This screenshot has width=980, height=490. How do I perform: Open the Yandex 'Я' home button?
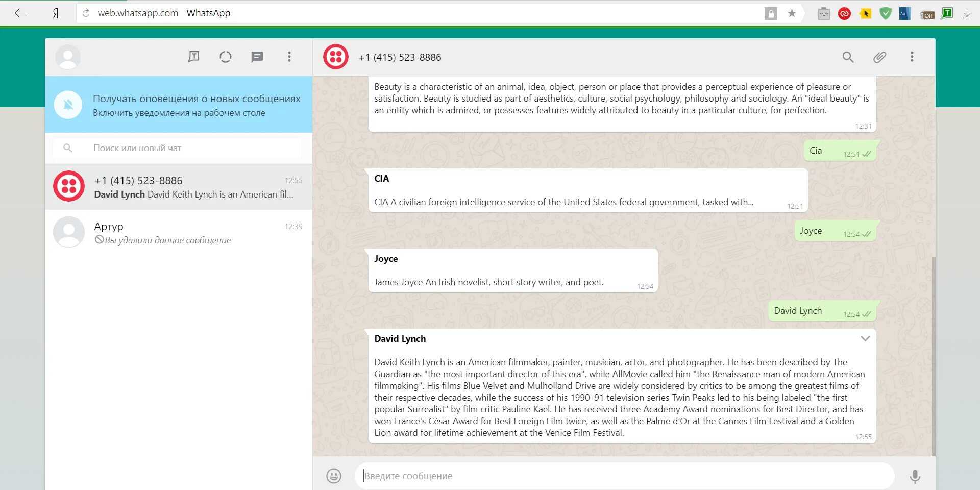tap(55, 14)
